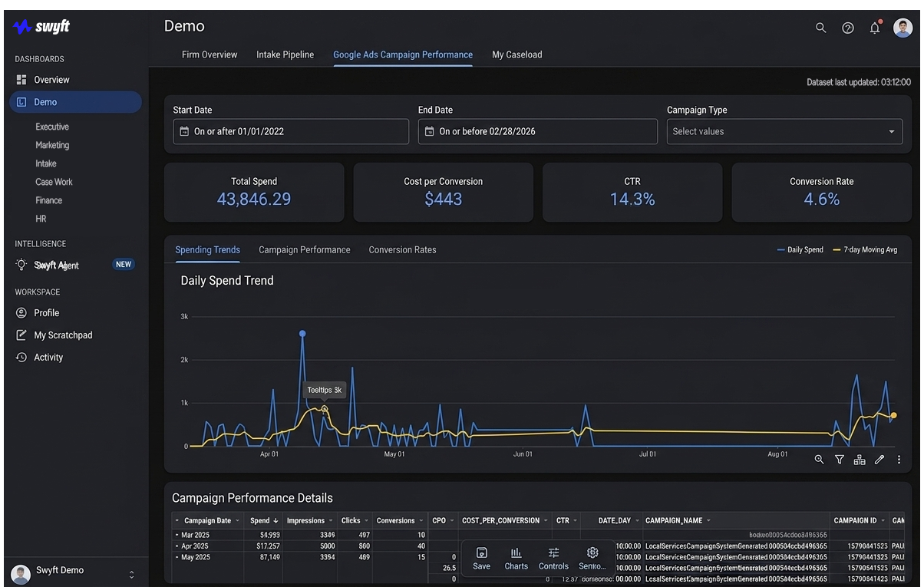Click the chart hierarchy drill icon
Screen dimensions: 924x587
point(860,460)
